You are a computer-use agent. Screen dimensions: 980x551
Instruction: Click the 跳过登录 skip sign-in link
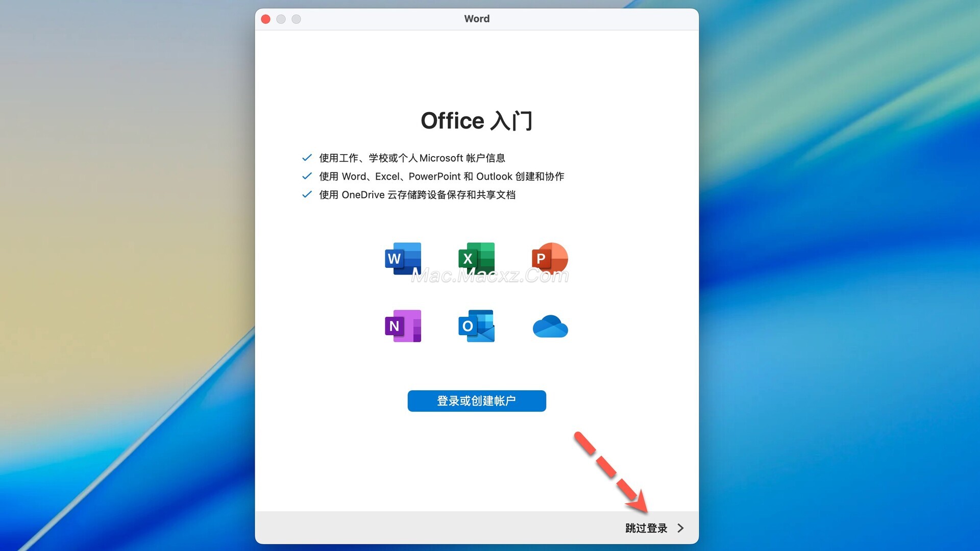point(646,528)
